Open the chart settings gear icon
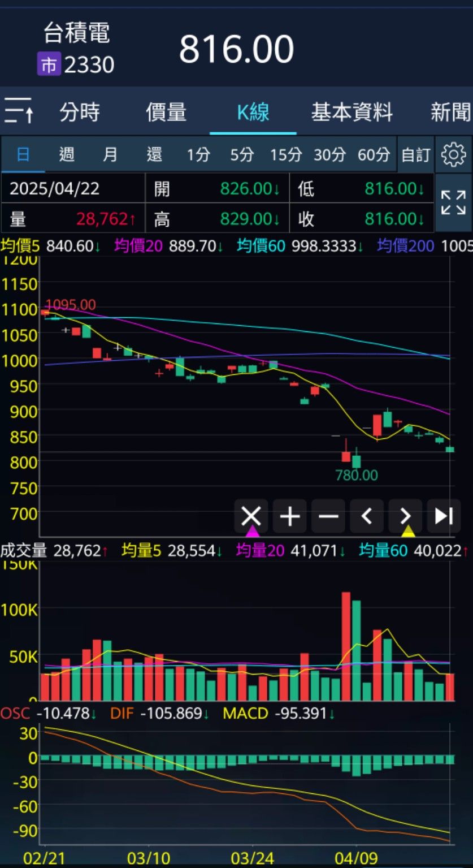 pyautogui.click(x=453, y=154)
